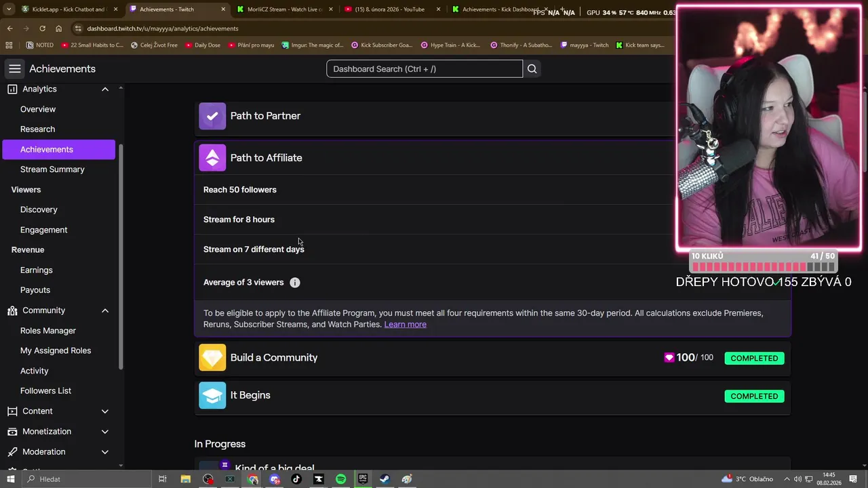Image resolution: width=868 pixels, height=488 pixels.
Task: Open My Assigned Roles in sidebar
Action: (56, 351)
